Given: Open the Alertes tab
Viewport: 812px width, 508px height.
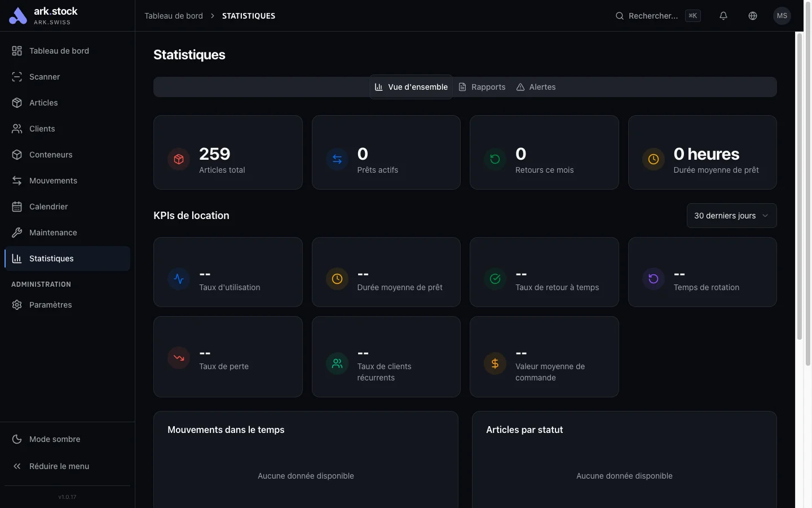Looking at the screenshot, I should (x=536, y=87).
